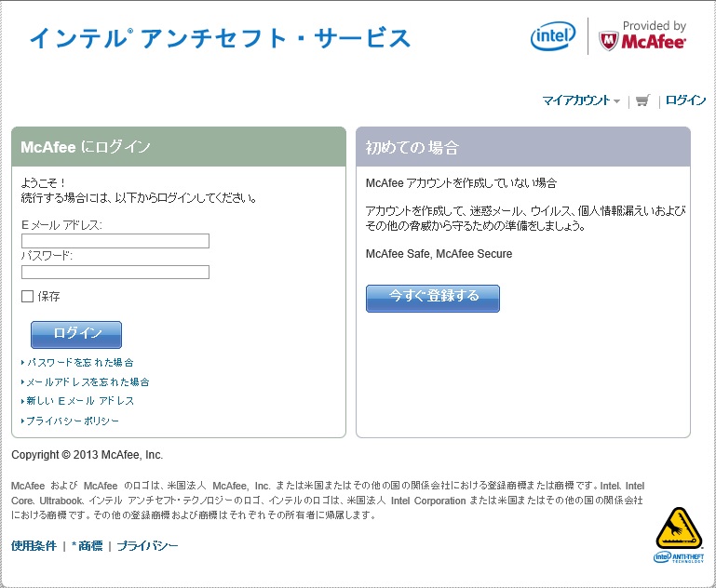The image size is (716, 588).
Task: Click the ログイン link in top navigation
Action: tap(685, 100)
